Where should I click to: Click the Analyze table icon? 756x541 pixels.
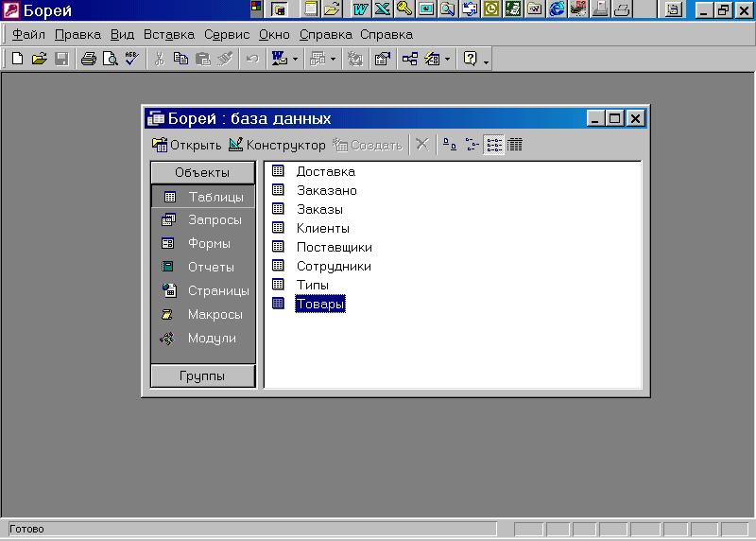pyautogui.click(x=318, y=59)
